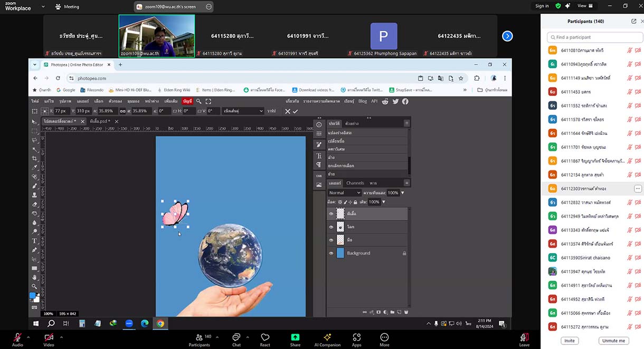
Task: Select the Crop tool in Photopea toolbar
Action: point(35,158)
